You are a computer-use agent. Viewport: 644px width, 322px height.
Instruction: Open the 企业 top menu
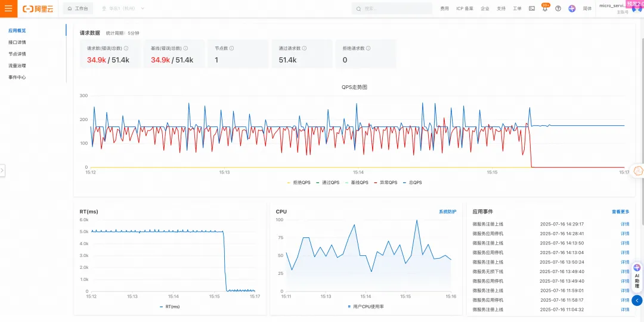point(485,8)
